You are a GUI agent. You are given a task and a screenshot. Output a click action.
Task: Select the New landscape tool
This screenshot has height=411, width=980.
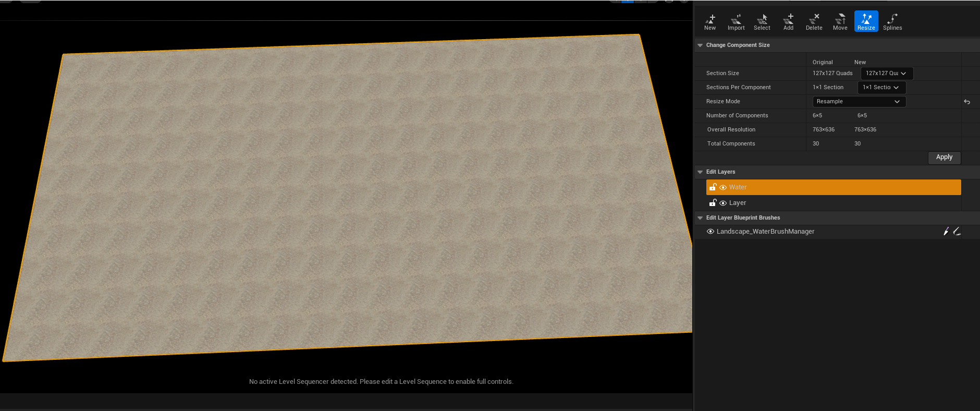[x=710, y=21]
